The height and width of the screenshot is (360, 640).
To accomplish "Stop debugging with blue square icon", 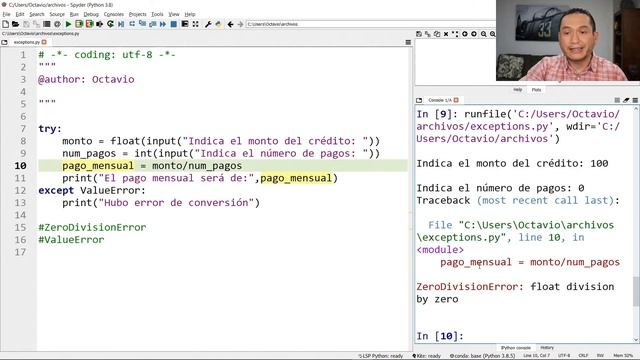I will 173,24.
